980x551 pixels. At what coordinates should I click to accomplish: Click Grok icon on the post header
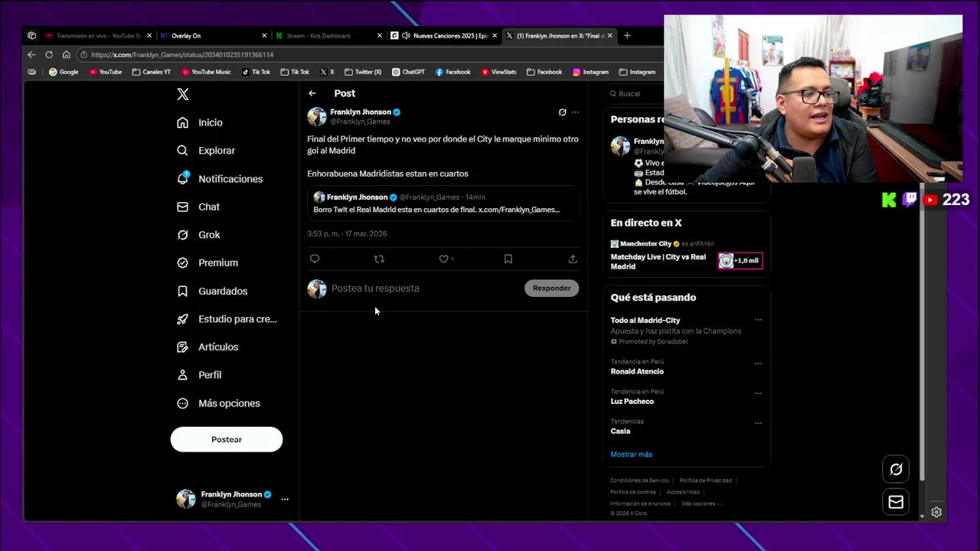tap(562, 112)
